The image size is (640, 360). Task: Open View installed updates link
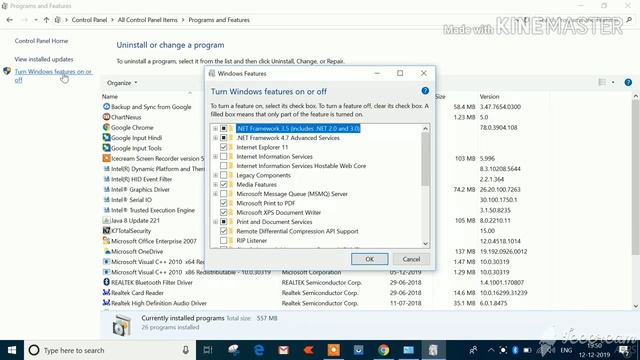(44, 59)
